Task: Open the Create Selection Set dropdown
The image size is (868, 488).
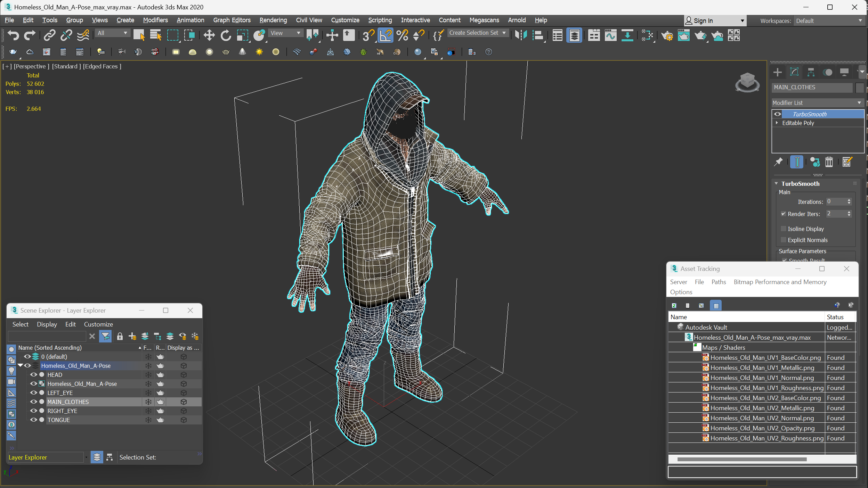Action: tap(478, 33)
